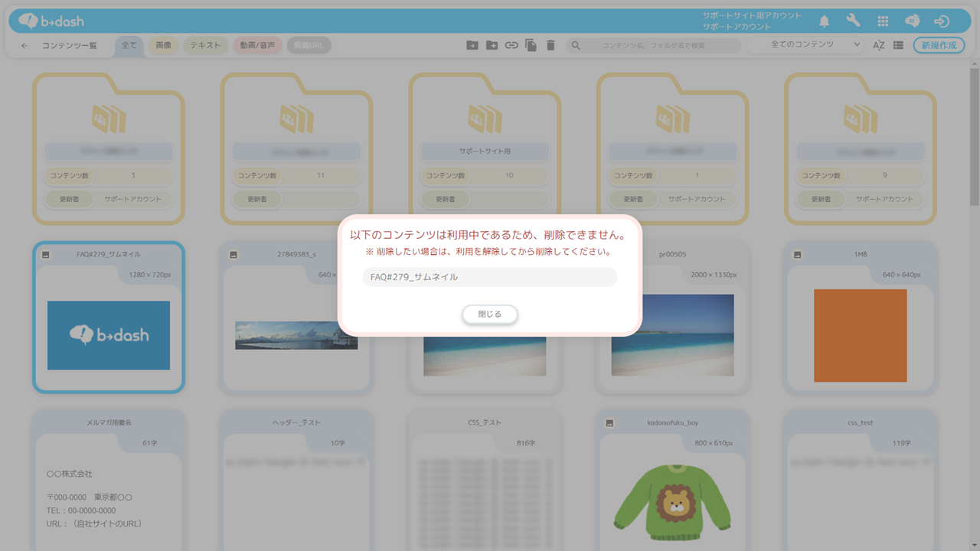980x551 pixels.
Task: Select the kodomofuku_boy sweater card
Action: [672, 481]
